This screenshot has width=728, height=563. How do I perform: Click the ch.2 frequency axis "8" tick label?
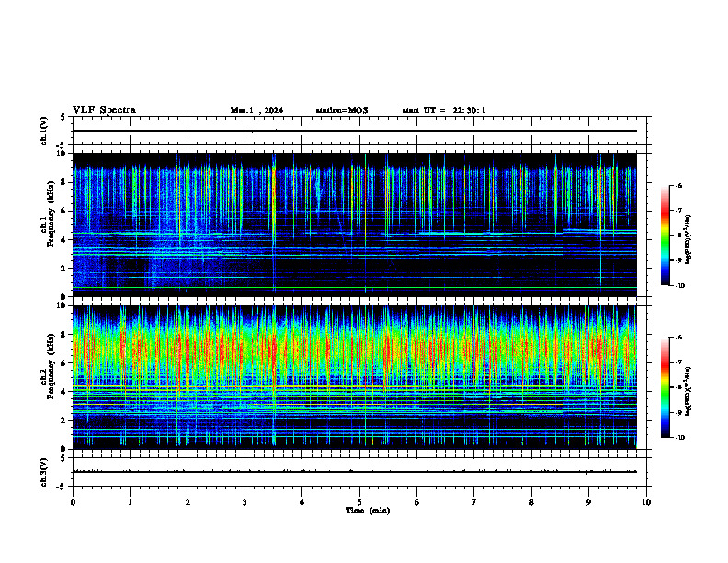point(64,335)
